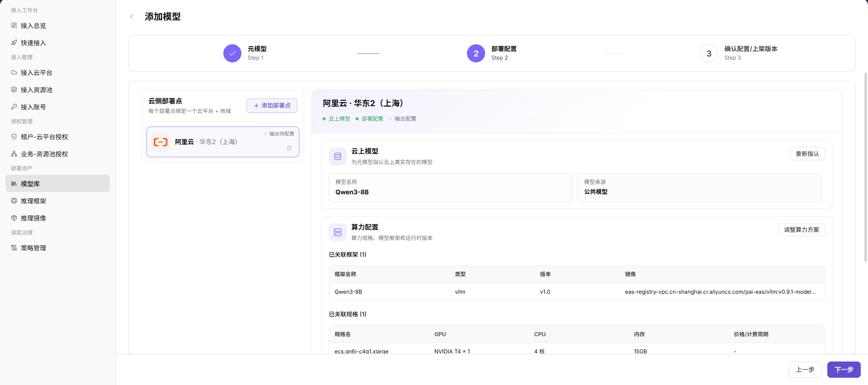This screenshot has width=868, height=385.
Task: Click the Step 2 number circle
Action: pos(476,53)
